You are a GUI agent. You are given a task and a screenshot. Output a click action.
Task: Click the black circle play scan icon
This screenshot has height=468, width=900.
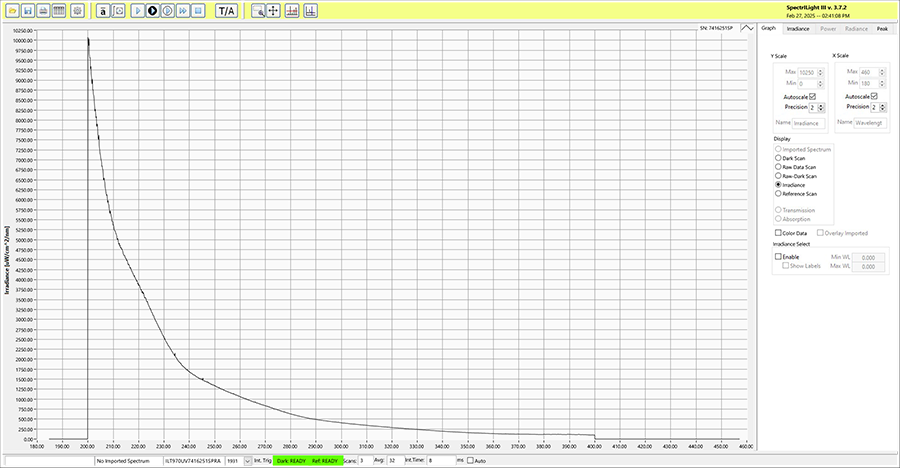(x=152, y=11)
